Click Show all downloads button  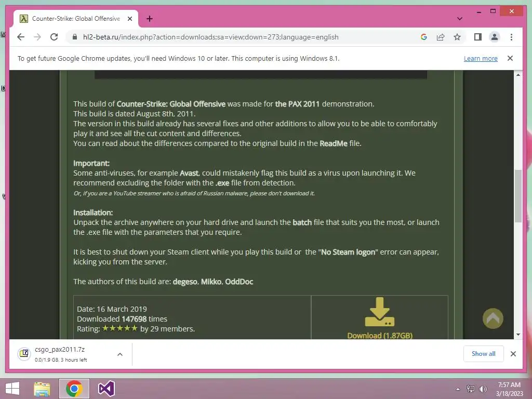pyautogui.click(x=483, y=353)
